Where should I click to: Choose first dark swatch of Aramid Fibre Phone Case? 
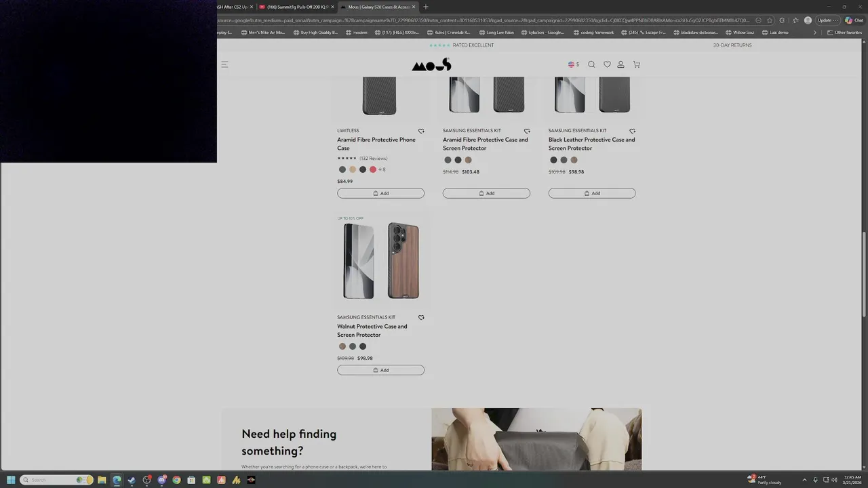[342, 169]
